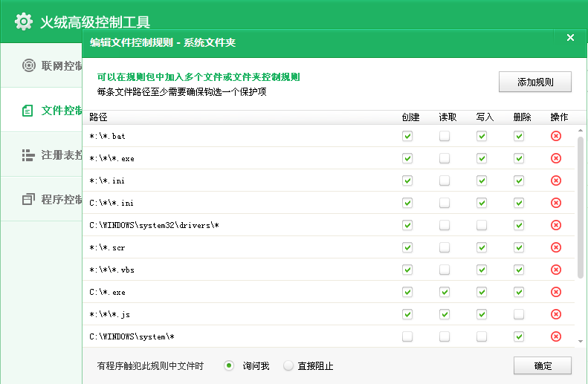Click the 读取 column header
This screenshot has width=588, height=384.
[x=448, y=117]
